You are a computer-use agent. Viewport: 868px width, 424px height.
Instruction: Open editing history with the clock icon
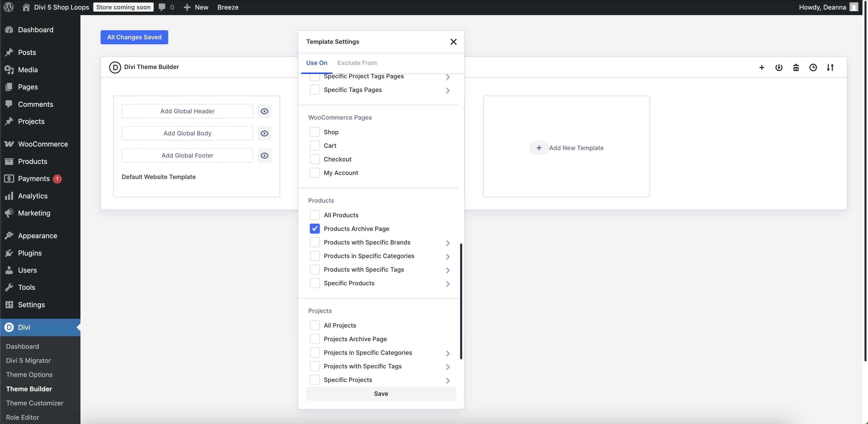pyautogui.click(x=813, y=67)
